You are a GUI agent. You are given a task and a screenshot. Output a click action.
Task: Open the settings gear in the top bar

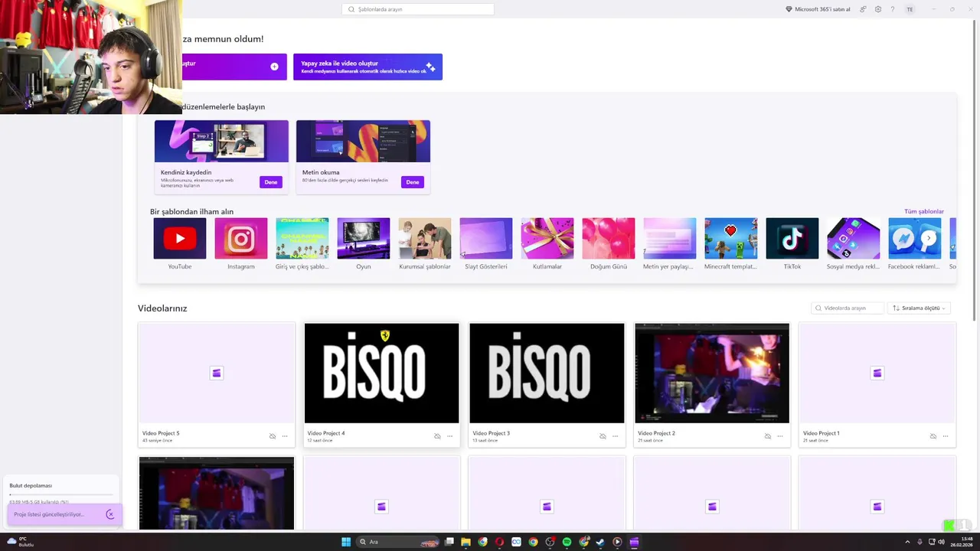click(878, 9)
